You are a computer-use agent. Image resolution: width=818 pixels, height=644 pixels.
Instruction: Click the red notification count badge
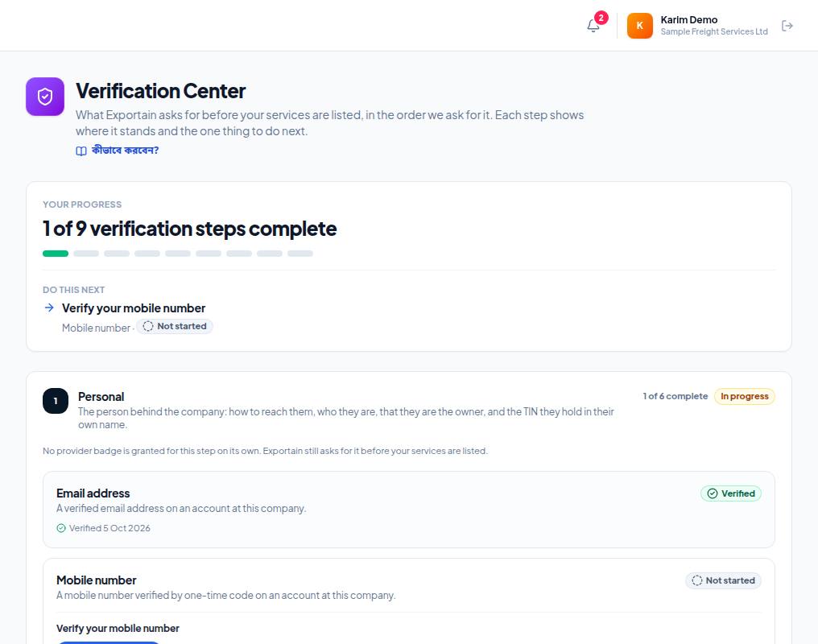(x=601, y=18)
